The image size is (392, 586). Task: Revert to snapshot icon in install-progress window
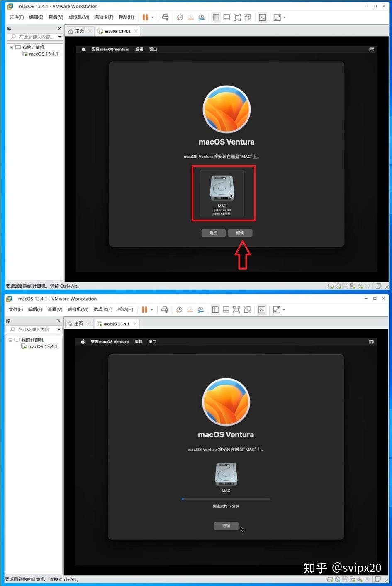click(190, 310)
